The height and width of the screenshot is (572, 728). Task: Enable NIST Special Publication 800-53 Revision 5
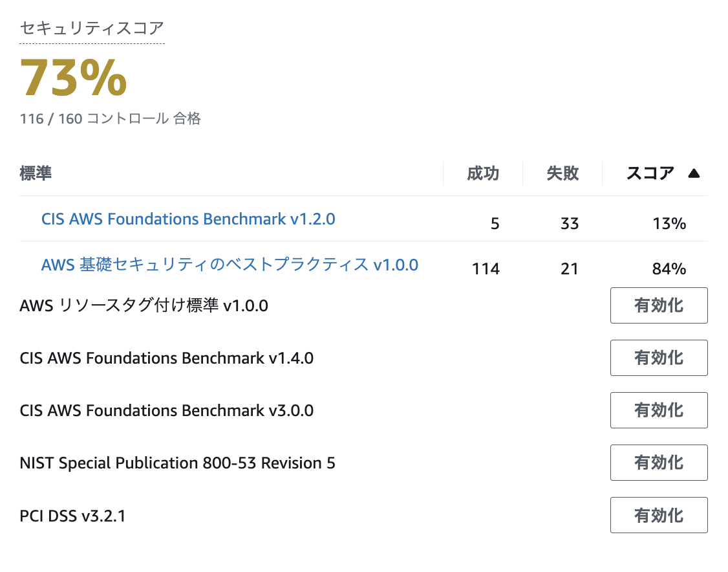point(659,463)
